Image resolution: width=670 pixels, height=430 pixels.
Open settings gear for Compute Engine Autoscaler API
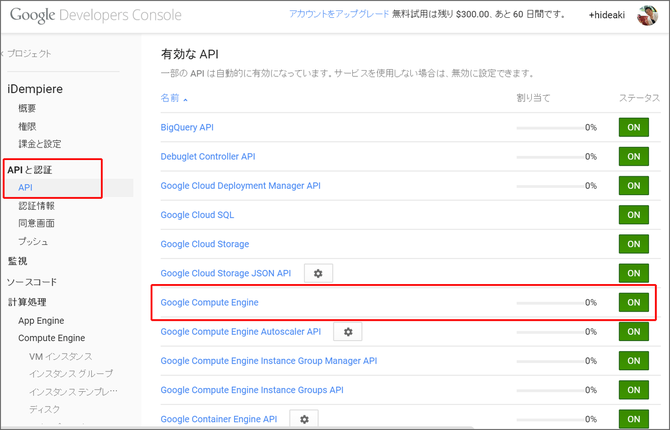click(348, 332)
